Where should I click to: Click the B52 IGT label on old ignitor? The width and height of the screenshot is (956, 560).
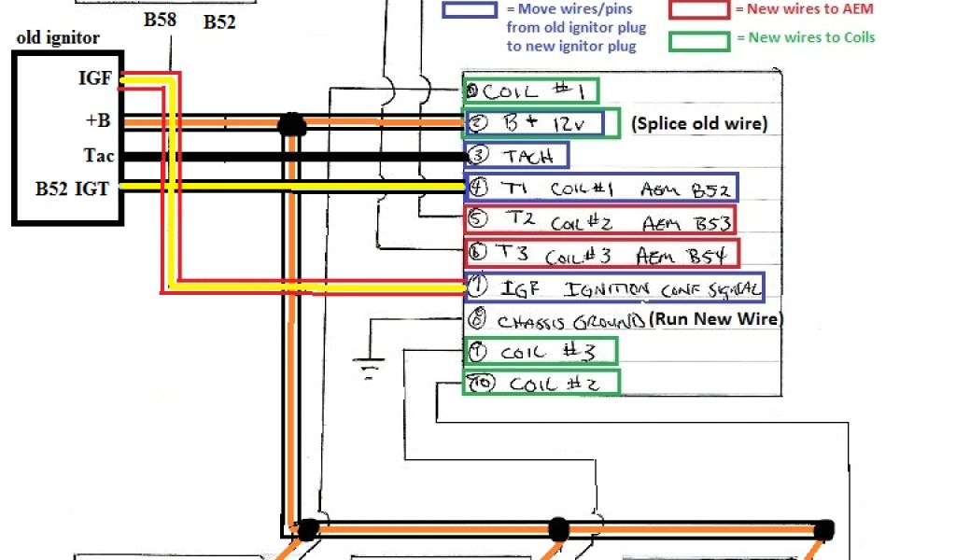[73, 189]
